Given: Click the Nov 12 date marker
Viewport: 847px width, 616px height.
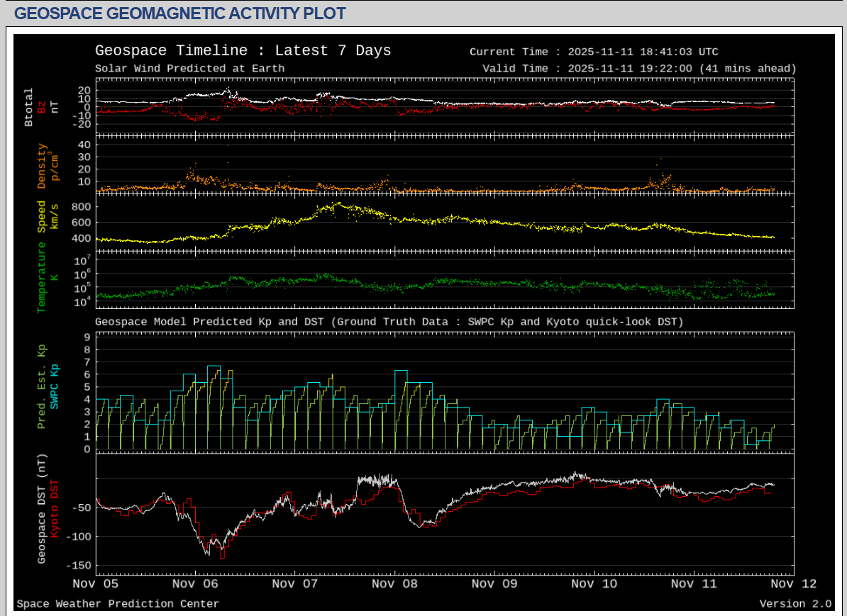Looking at the screenshot, I should tap(793, 584).
